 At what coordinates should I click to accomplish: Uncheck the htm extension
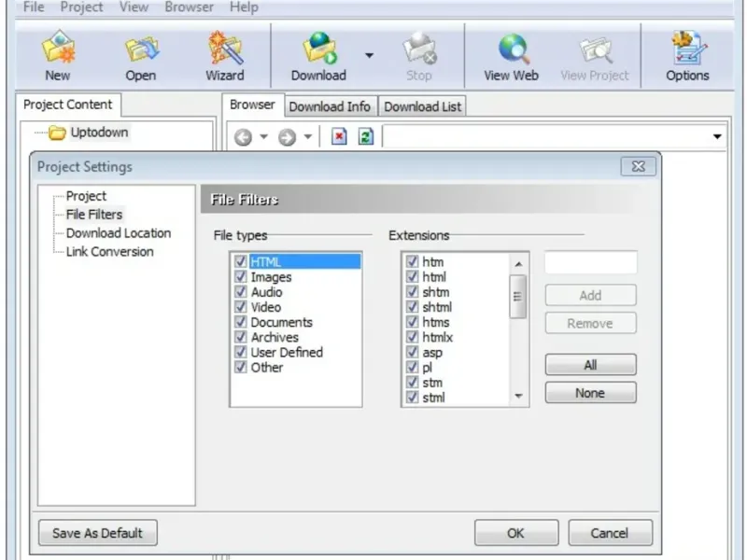412,261
